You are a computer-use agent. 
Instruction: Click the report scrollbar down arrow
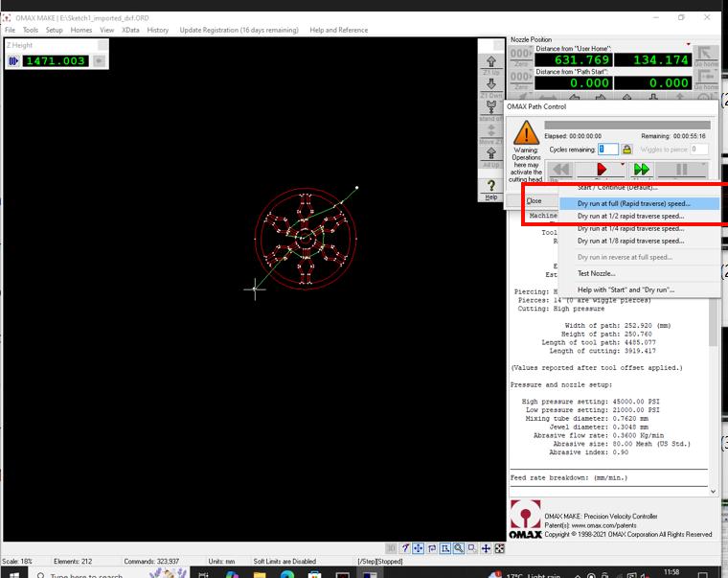pos(713,491)
